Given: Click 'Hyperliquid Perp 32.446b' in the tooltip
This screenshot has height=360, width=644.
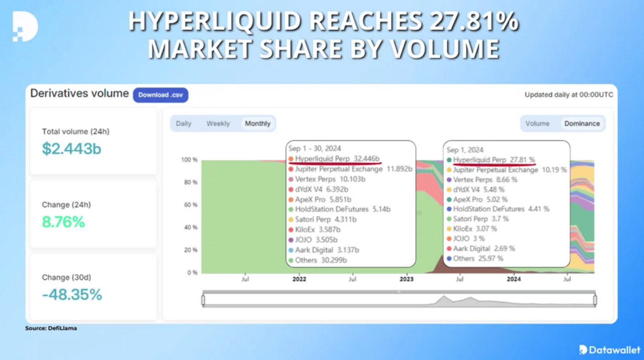Looking at the screenshot, I should (337, 159).
